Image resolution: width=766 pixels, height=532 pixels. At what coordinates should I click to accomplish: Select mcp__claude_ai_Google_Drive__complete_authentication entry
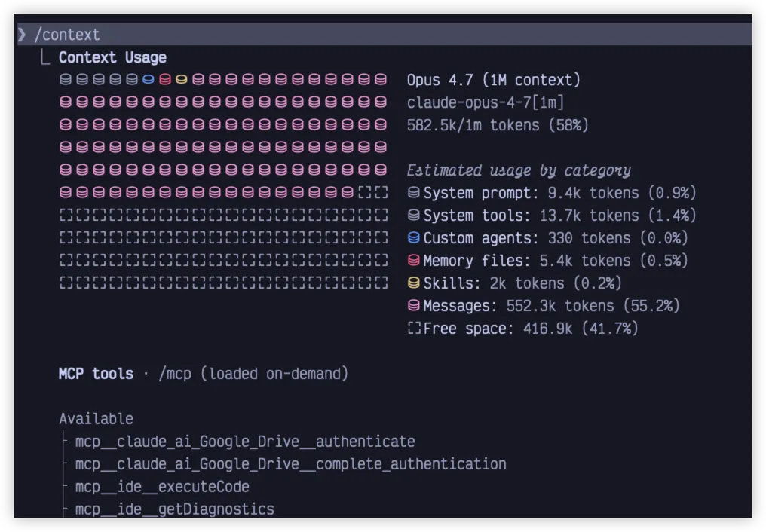pyautogui.click(x=290, y=464)
